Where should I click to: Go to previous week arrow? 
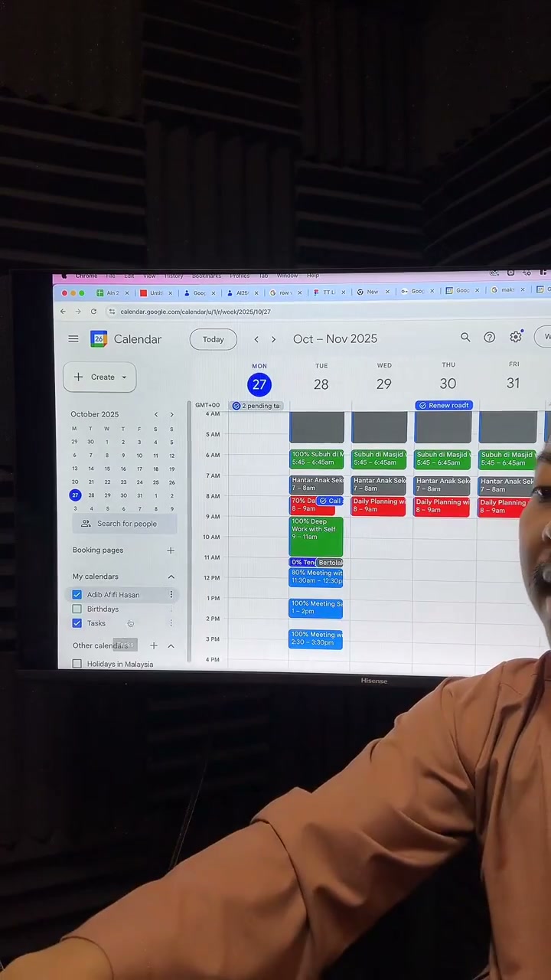coord(256,339)
